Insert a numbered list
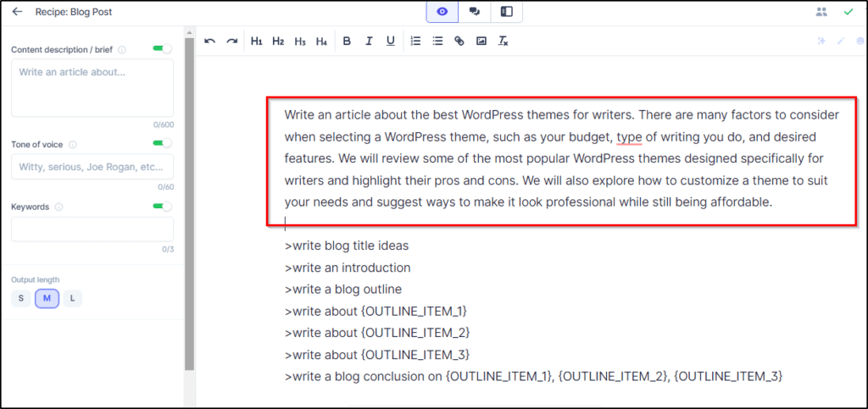Image resolution: width=868 pixels, height=409 pixels. (415, 41)
